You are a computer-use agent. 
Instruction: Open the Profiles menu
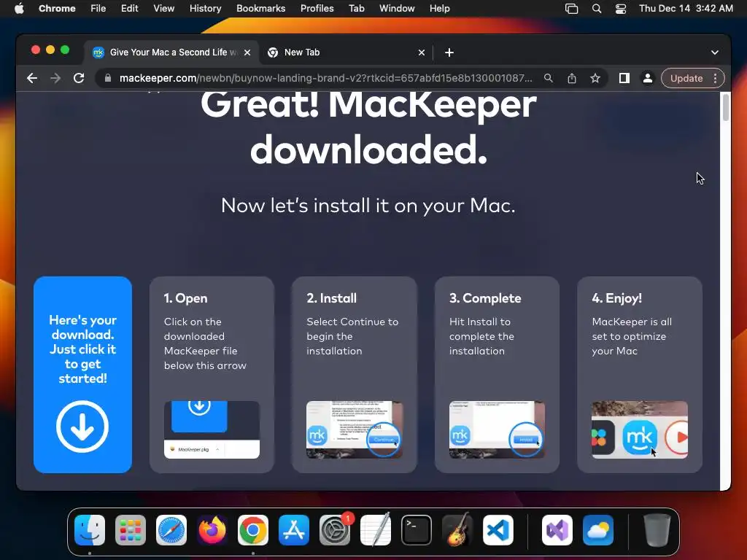(x=317, y=8)
